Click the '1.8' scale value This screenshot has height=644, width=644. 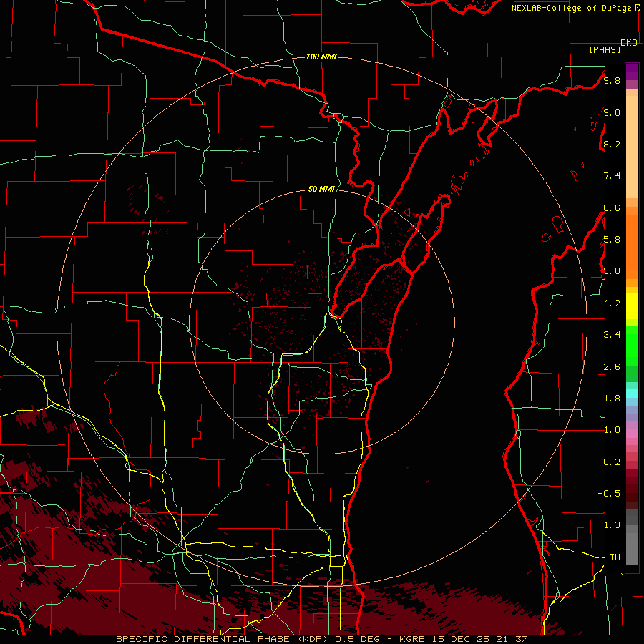(612, 399)
